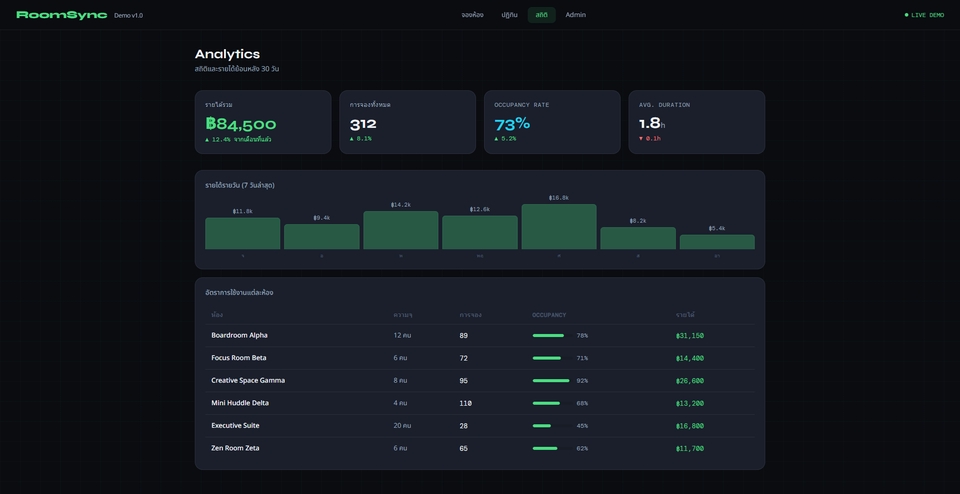Click Mini Huddle Delta's 68% occupancy bar
Image resolution: width=960 pixels, height=494 pixels.
coord(552,403)
